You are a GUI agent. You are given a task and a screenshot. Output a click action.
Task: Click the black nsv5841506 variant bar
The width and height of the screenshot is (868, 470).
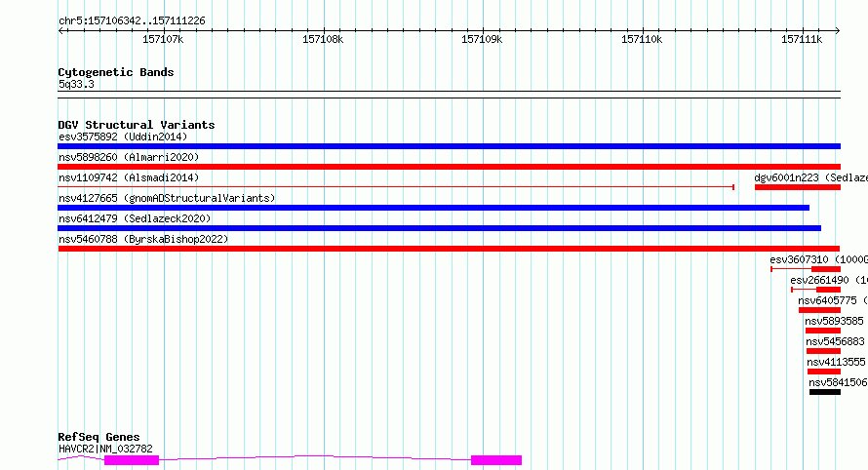825,393
